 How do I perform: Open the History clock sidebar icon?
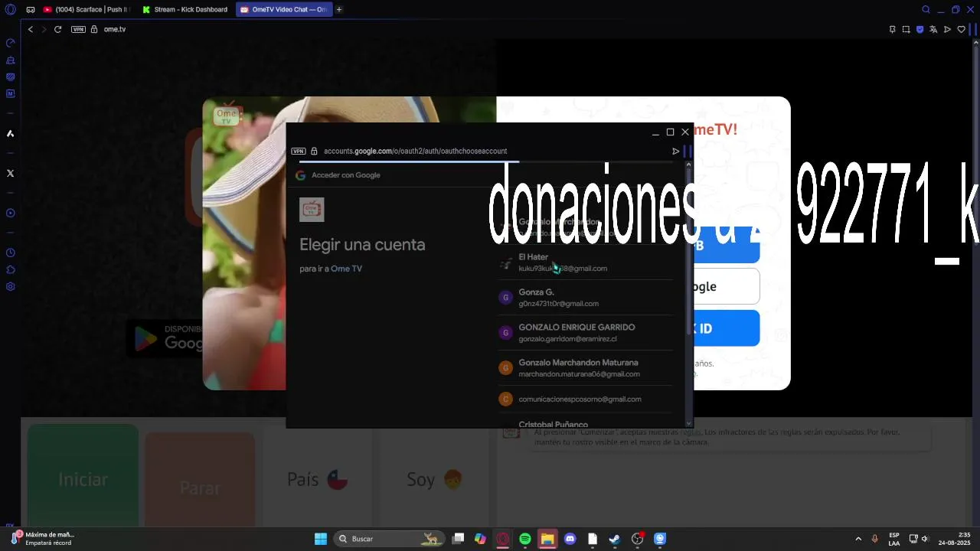click(x=11, y=253)
